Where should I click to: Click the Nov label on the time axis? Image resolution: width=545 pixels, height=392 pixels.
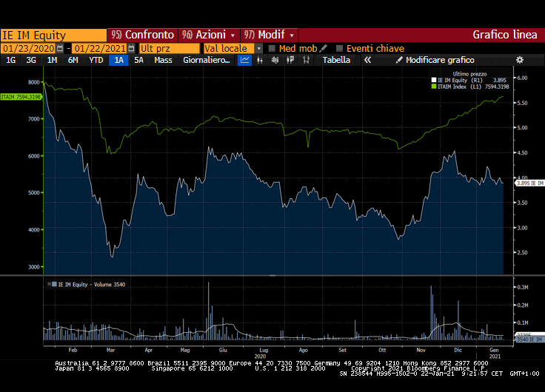coord(421,350)
